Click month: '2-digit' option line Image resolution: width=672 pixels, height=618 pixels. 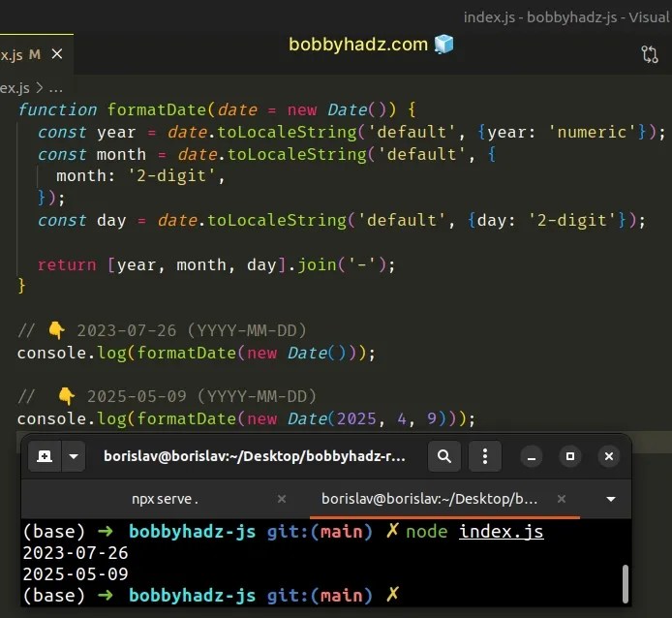pos(140,176)
